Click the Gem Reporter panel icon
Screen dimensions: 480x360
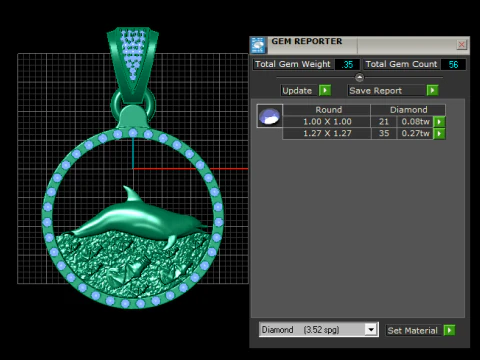[x=258, y=45]
